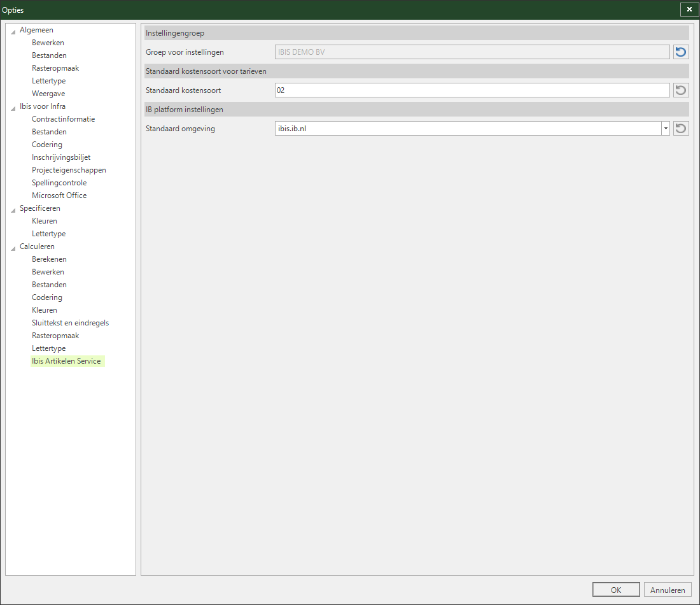Select Codering under Calculeren

47,297
